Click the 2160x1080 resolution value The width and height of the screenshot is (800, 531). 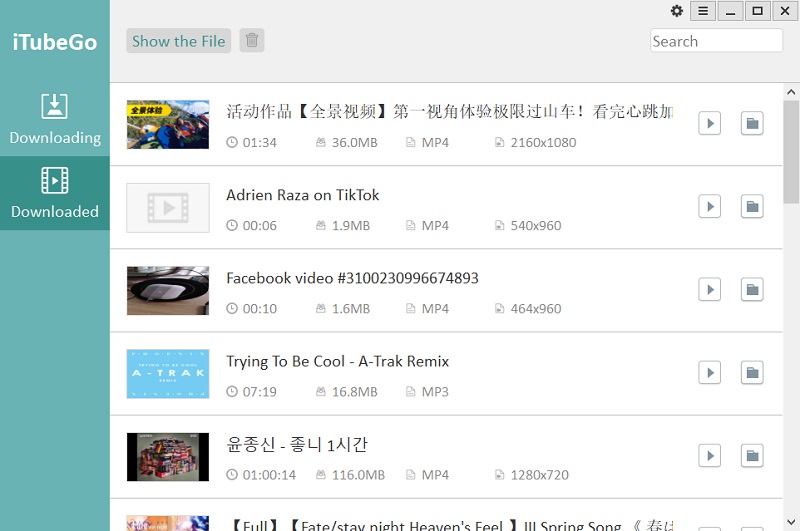pyautogui.click(x=543, y=142)
